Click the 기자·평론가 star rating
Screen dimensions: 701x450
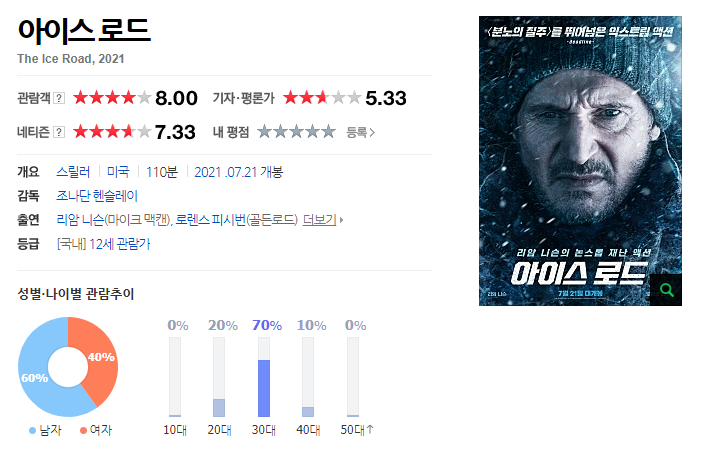pyautogui.click(x=322, y=97)
